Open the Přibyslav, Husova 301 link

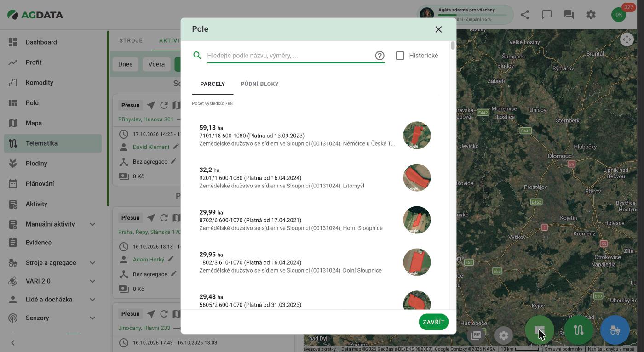(x=146, y=119)
